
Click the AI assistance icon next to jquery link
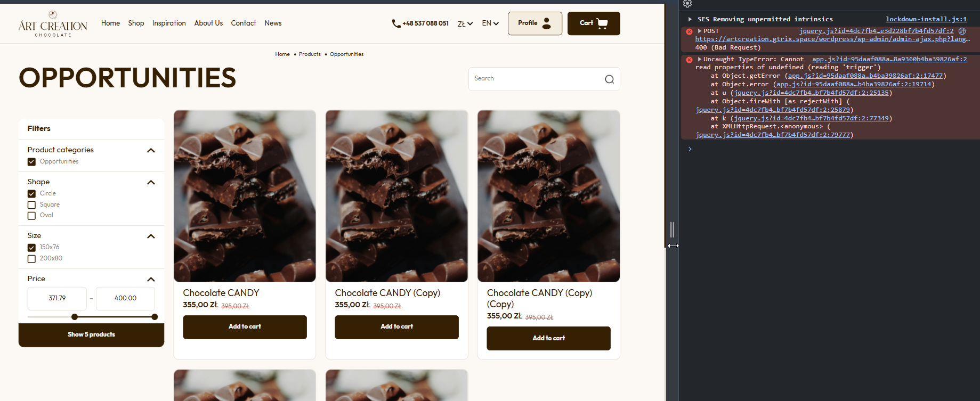pos(962,31)
